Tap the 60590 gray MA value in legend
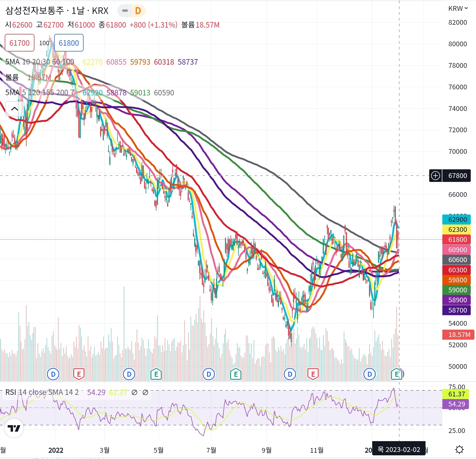 point(164,93)
